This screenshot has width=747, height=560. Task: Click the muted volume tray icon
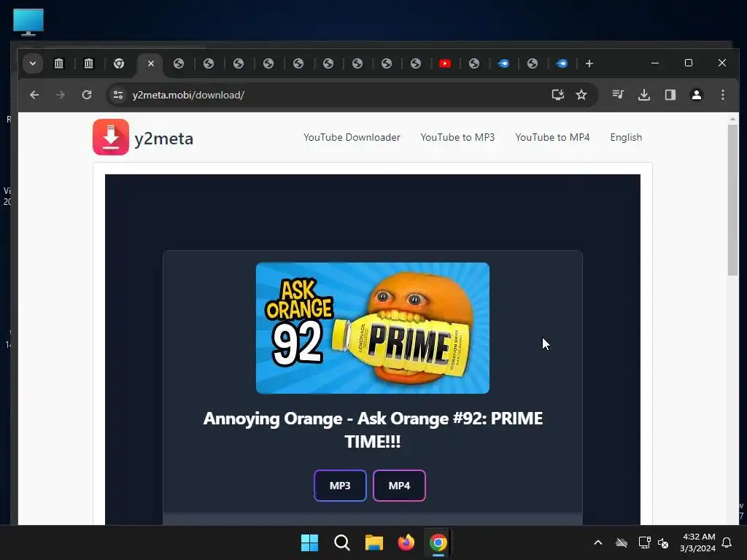(662, 542)
